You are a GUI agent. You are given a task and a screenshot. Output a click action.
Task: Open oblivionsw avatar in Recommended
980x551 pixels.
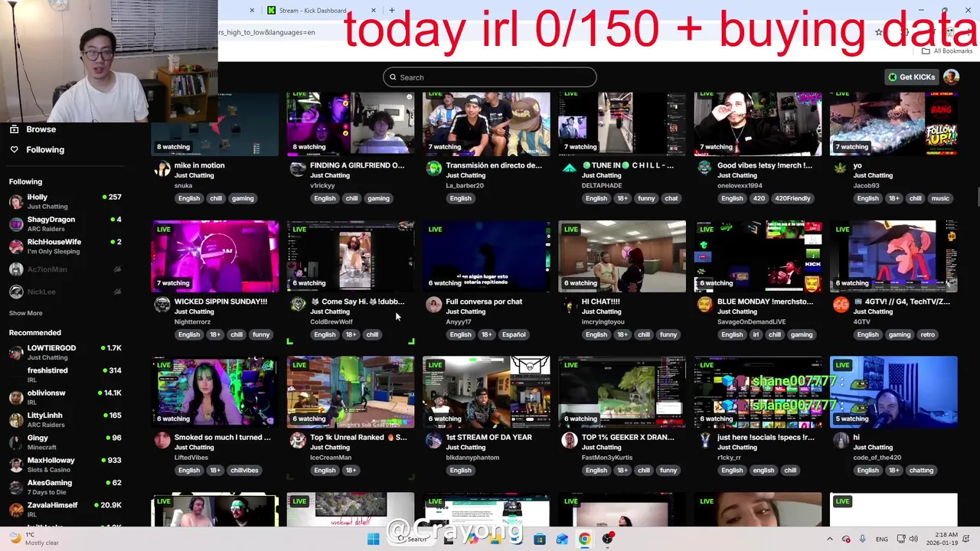coord(16,397)
